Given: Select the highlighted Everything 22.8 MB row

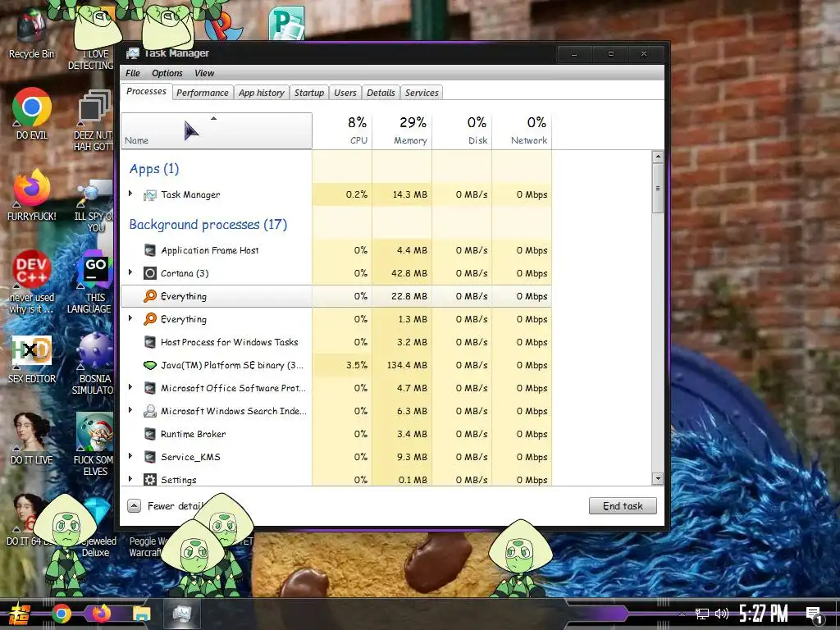Looking at the screenshot, I should [336, 296].
